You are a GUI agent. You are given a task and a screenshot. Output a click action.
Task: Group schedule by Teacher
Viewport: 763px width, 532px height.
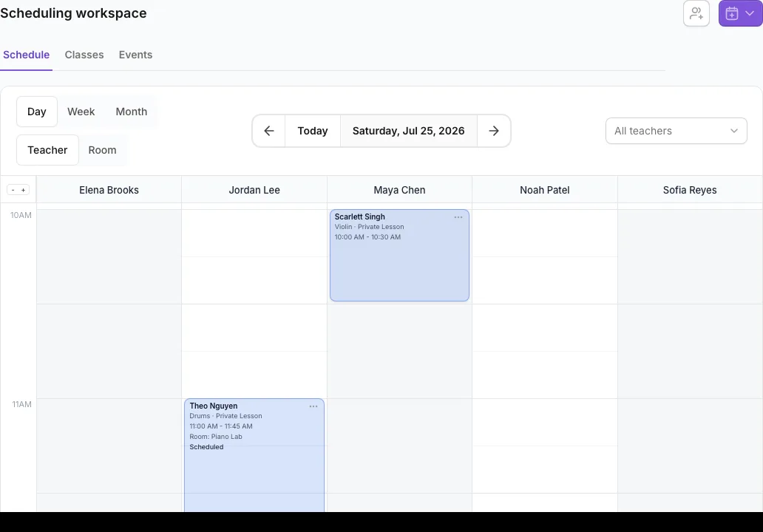pyautogui.click(x=47, y=150)
